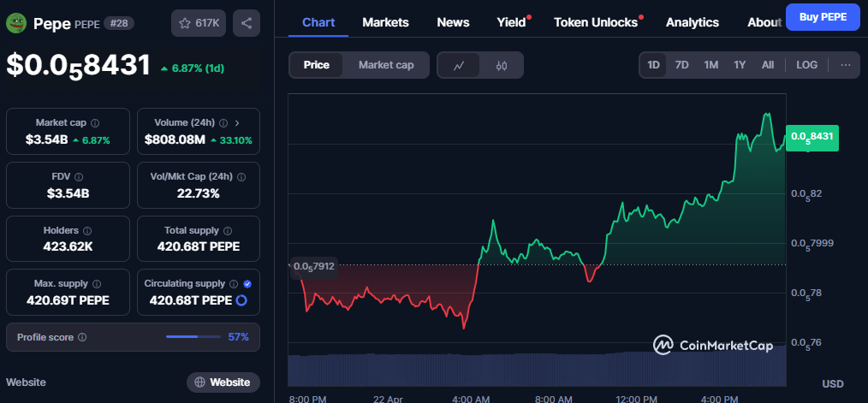
Task: Select Market cap chart mode
Action: (x=386, y=65)
